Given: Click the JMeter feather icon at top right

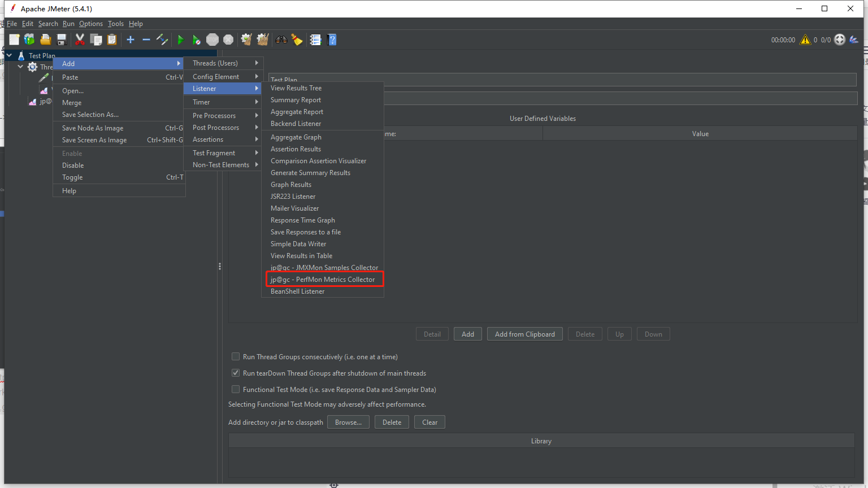Looking at the screenshot, I should click(854, 40).
